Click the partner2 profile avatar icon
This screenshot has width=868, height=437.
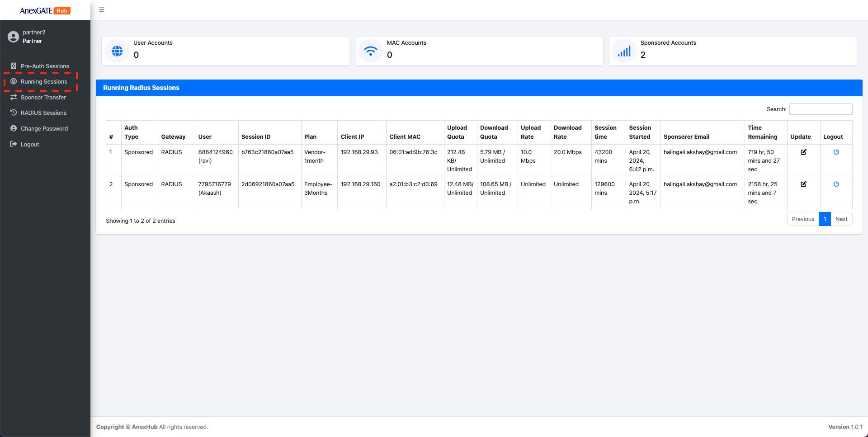click(13, 37)
